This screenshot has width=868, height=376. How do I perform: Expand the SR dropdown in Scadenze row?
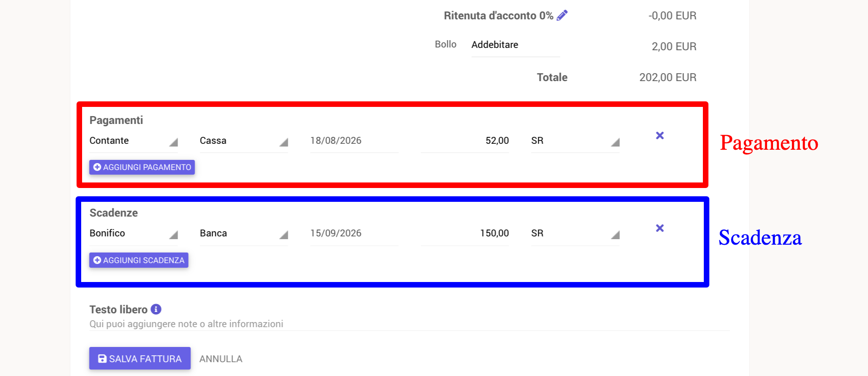575,234
